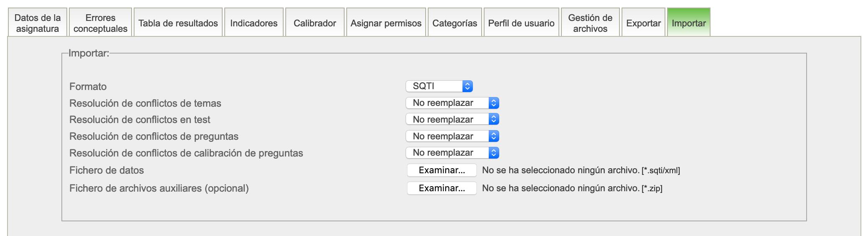Open the calibración de preguntas conflict dropdown
The image size is (868, 236).
[x=452, y=153]
